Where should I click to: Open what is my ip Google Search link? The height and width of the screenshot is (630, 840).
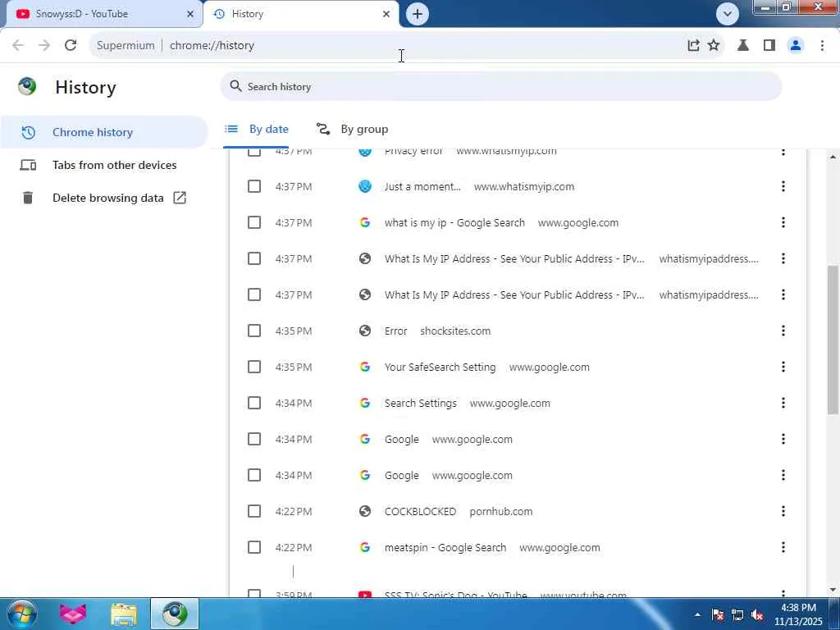(454, 222)
